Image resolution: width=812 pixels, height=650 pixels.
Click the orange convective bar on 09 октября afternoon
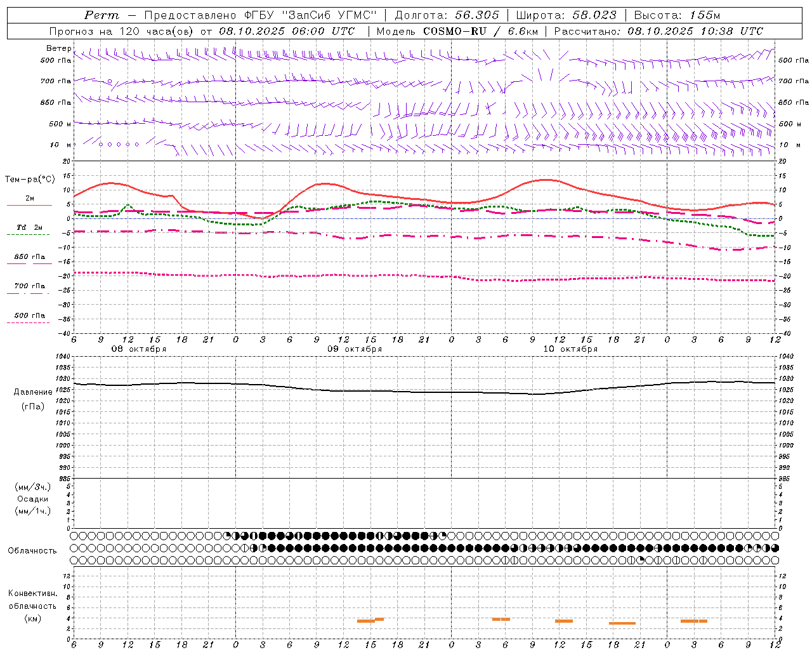370,620
